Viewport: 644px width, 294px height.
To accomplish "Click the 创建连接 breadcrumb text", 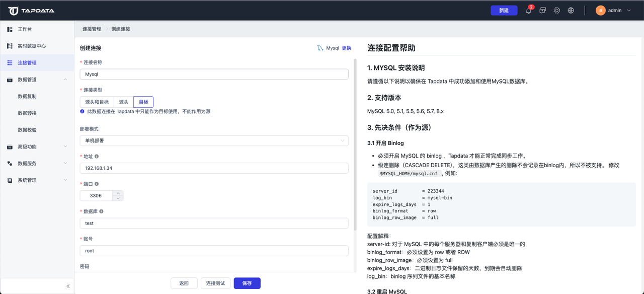I will point(121,29).
